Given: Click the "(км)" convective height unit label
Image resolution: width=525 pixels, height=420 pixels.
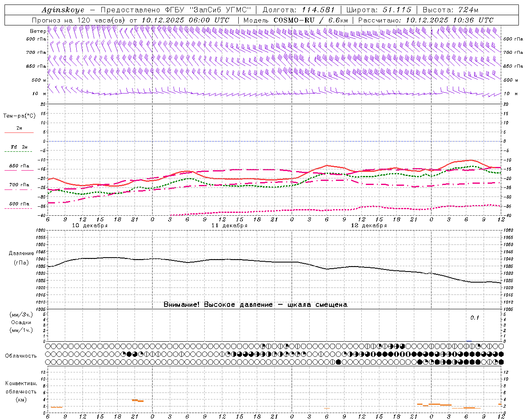Looking at the screenshot, I should pos(21,399).
